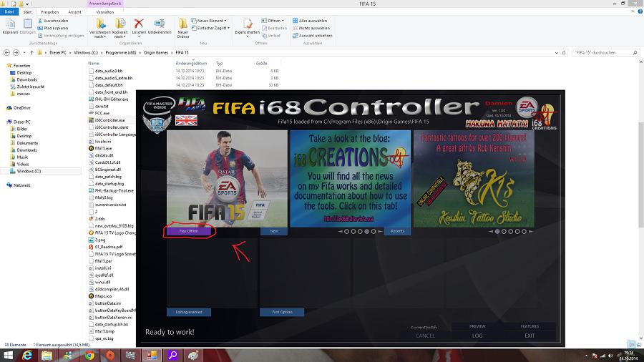Click left arrow of the tattoo banner carousel
The height and width of the screenshot is (362, 644).
coord(491,232)
